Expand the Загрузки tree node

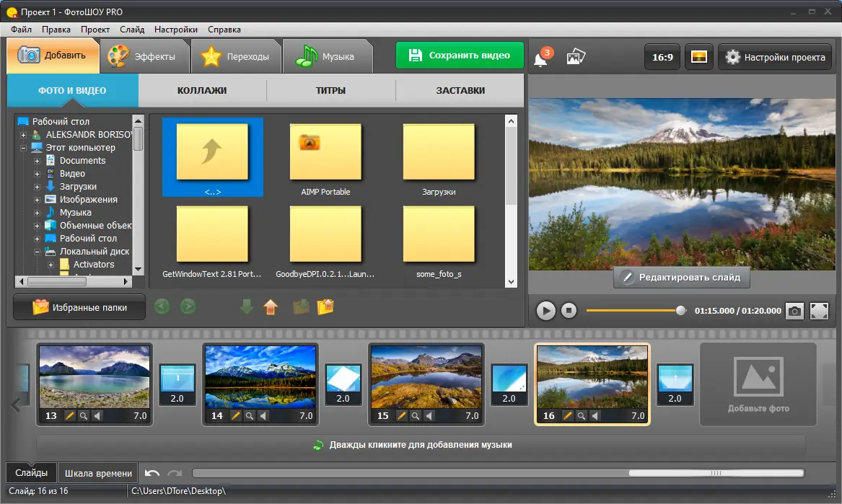point(37,187)
